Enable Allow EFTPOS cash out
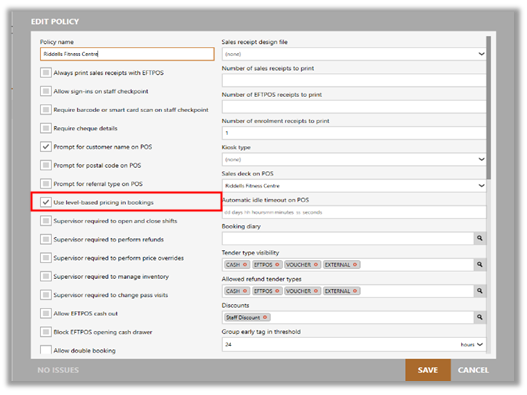This screenshot has width=527, height=395. [46, 313]
